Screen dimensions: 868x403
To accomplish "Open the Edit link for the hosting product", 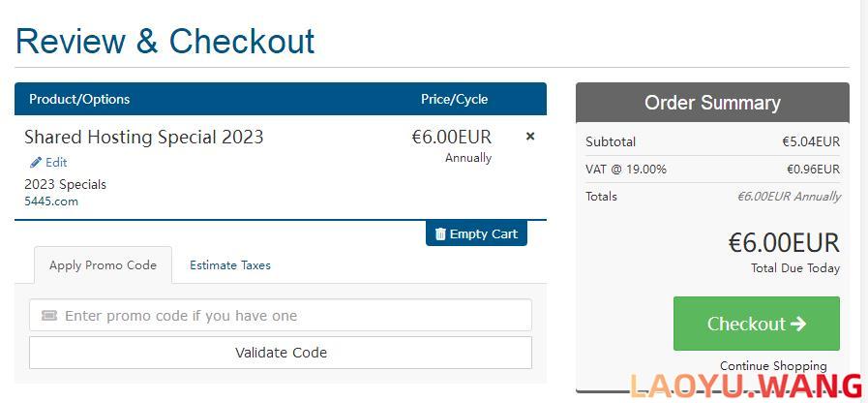I will click(48, 163).
